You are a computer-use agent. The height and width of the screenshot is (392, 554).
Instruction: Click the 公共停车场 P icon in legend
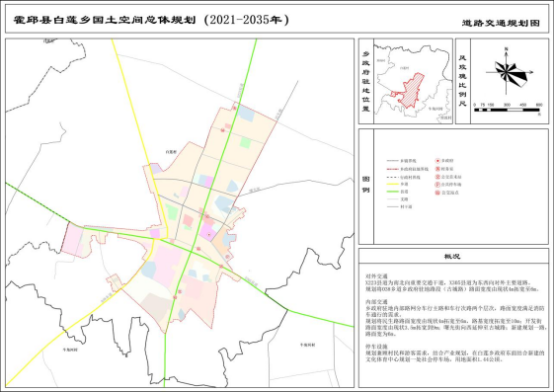coord(437,185)
